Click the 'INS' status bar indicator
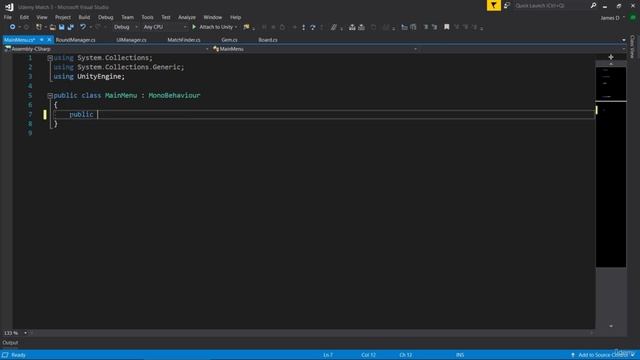The image size is (640, 360). (460, 355)
